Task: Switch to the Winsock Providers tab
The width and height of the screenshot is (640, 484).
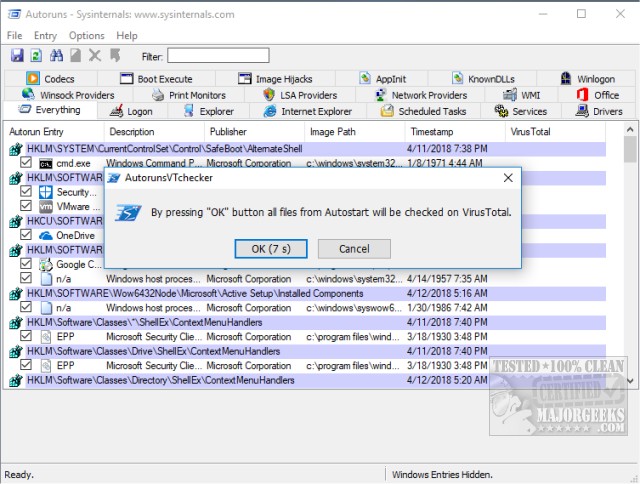Action: (68, 95)
